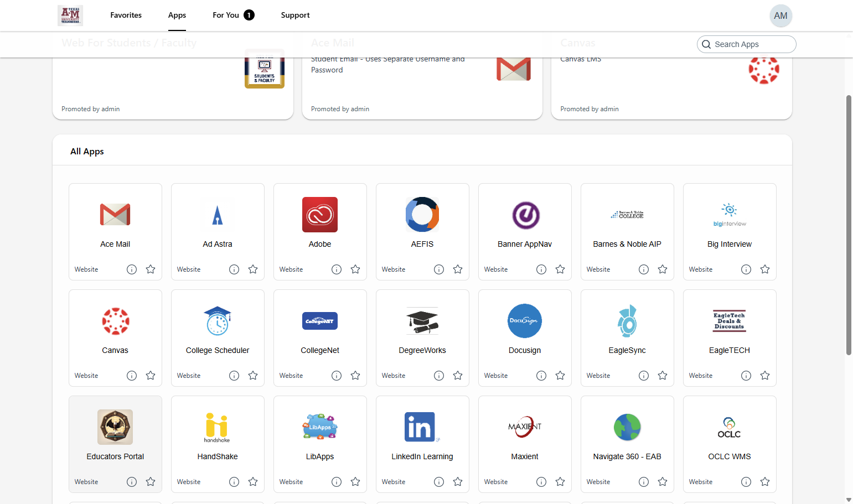Open the LibApps icon

(320, 427)
